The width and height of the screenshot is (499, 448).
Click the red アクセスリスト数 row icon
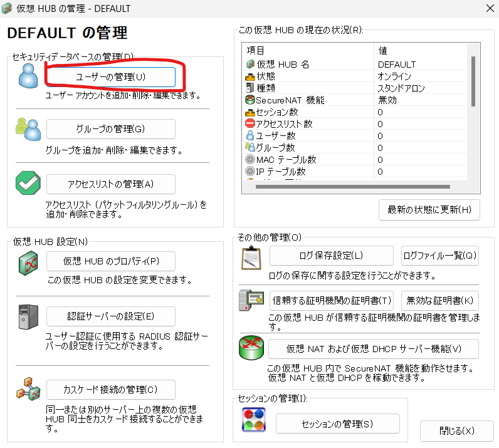pos(250,124)
